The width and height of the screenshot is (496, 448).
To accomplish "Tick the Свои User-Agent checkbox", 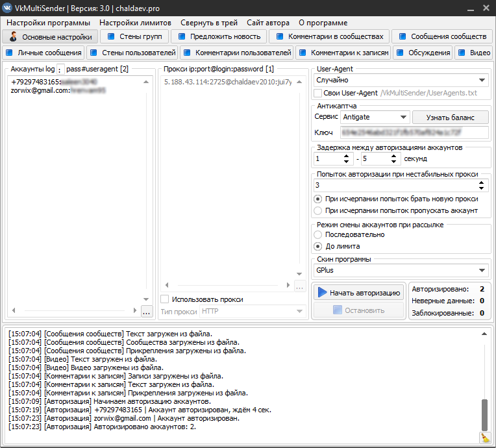I will [x=318, y=93].
